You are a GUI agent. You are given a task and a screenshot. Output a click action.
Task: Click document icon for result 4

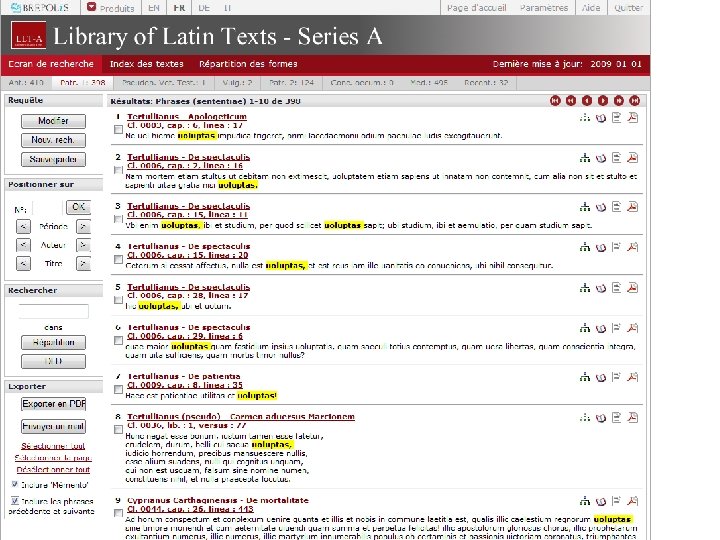(617, 247)
